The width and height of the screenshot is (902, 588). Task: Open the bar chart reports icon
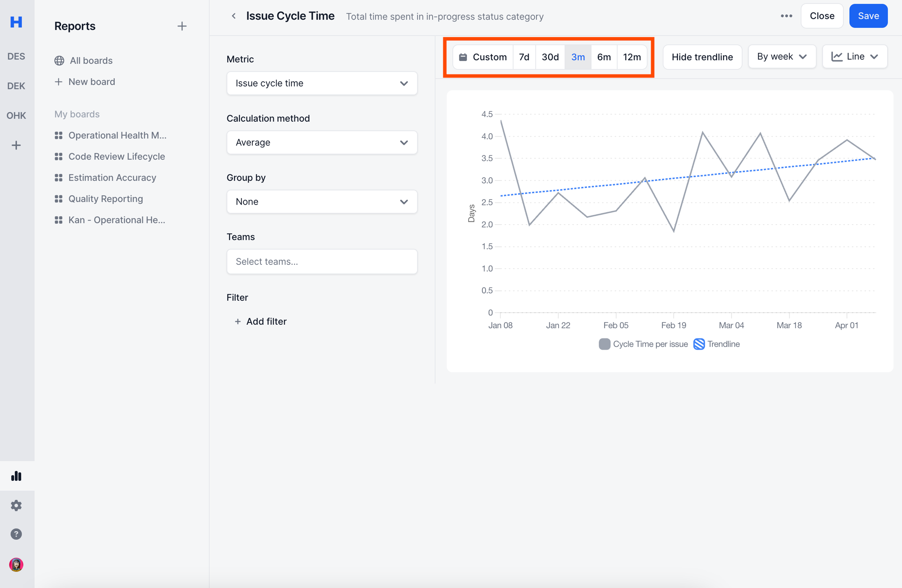[16, 476]
